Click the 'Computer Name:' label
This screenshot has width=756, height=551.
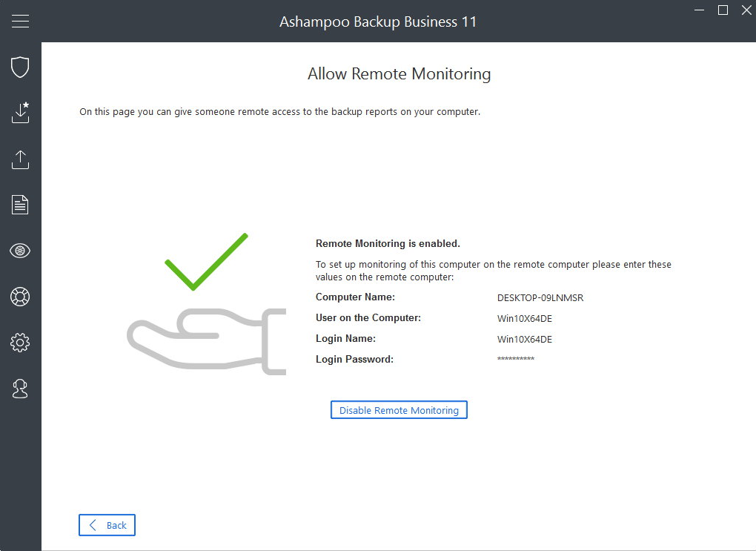(355, 297)
